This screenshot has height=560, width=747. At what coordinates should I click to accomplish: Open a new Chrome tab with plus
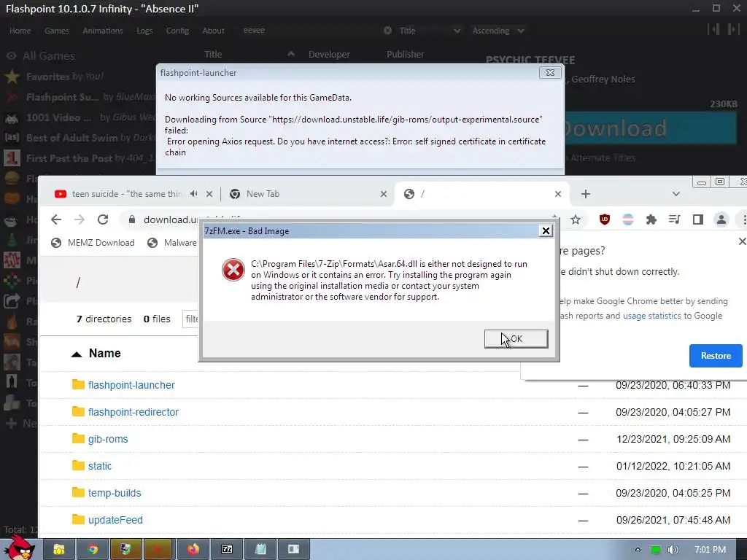click(x=586, y=194)
